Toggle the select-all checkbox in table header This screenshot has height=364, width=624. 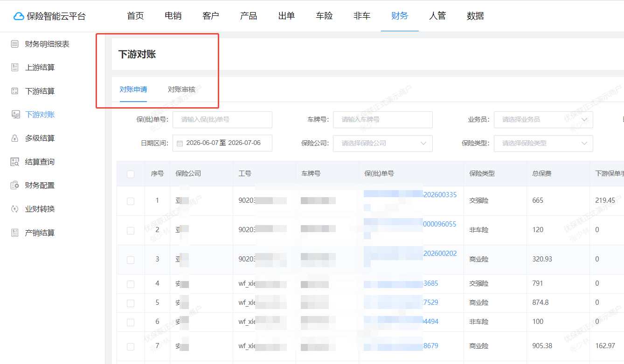click(131, 174)
